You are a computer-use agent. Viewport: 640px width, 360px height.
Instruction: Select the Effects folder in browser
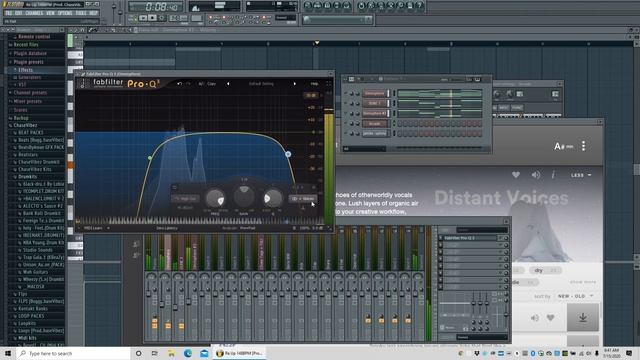25,70
